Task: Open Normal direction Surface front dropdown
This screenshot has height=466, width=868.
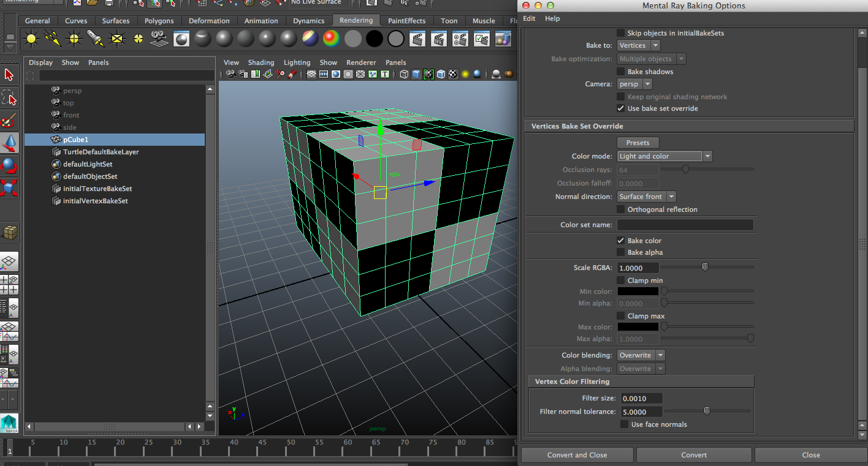Action: (647, 197)
